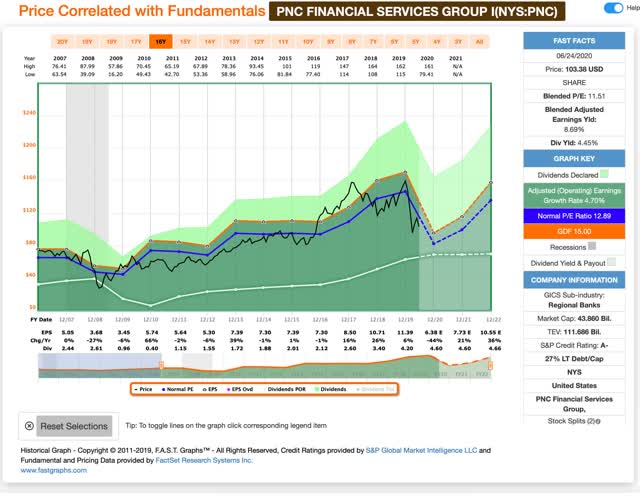Select the 15Y time range tab
This screenshot has width=640, height=500.
[185, 42]
